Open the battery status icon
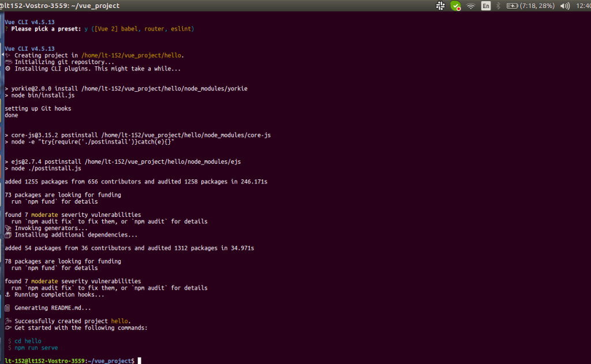The height and width of the screenshot is (364, 591). (x=511, y=6)
